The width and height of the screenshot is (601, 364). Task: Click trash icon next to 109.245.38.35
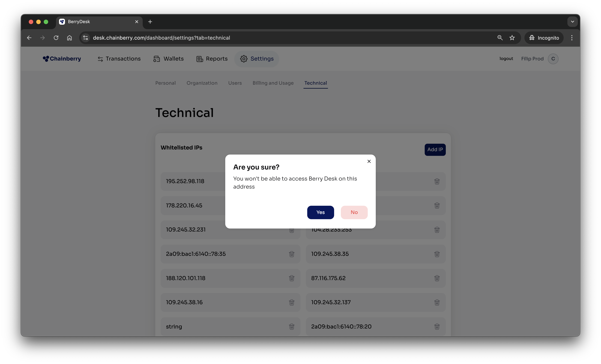(437, 254)
